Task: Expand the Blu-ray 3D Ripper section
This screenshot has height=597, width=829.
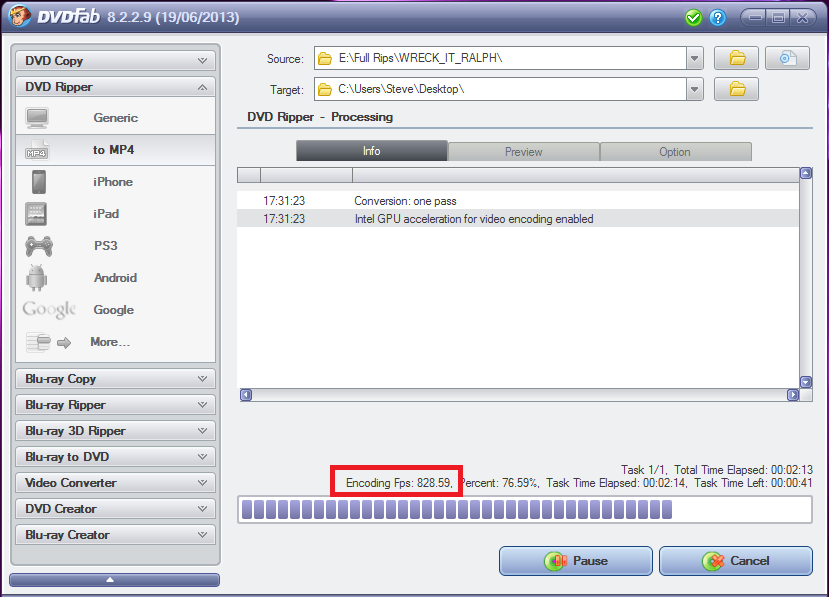Action: [x=115, y=431]
